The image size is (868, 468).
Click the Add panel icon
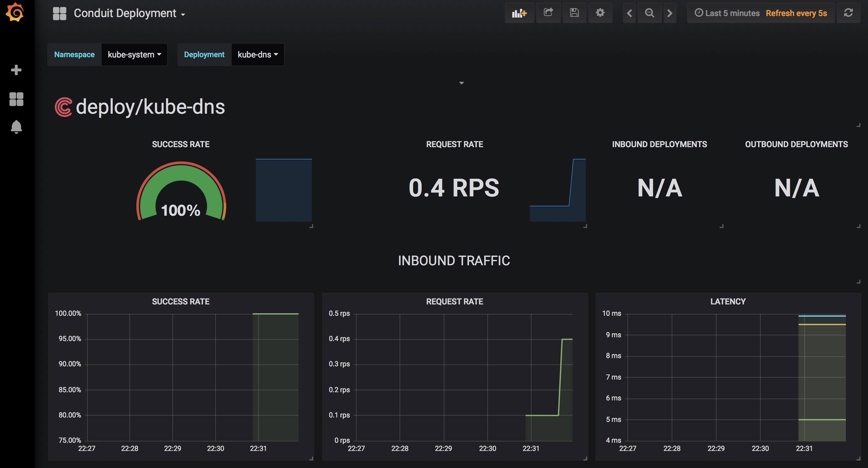[519, 13]
